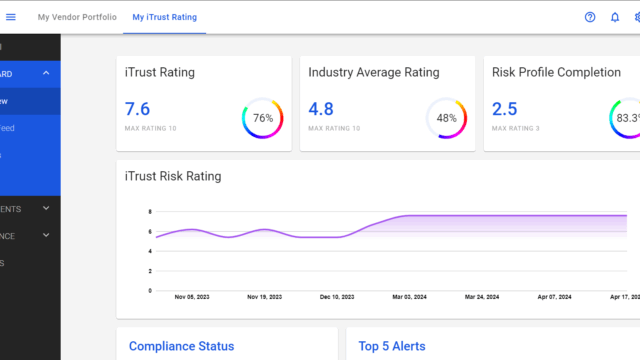
Task: Open the Top 5 Alerts heading link
Action: click(392, 346)
